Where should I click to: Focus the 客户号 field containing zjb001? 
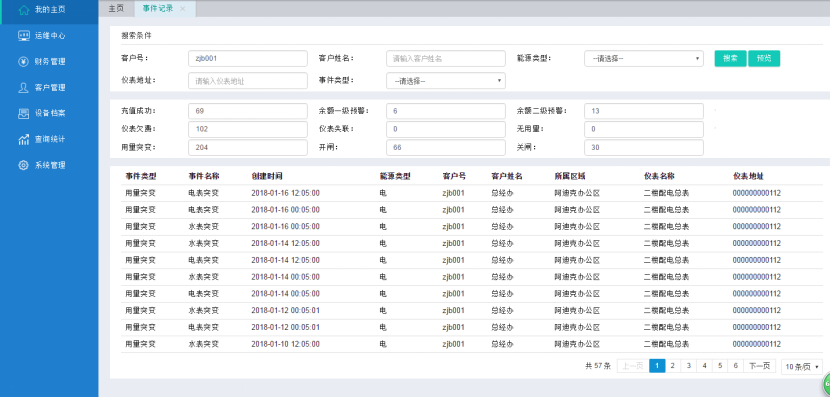click(x=248, y=59)
